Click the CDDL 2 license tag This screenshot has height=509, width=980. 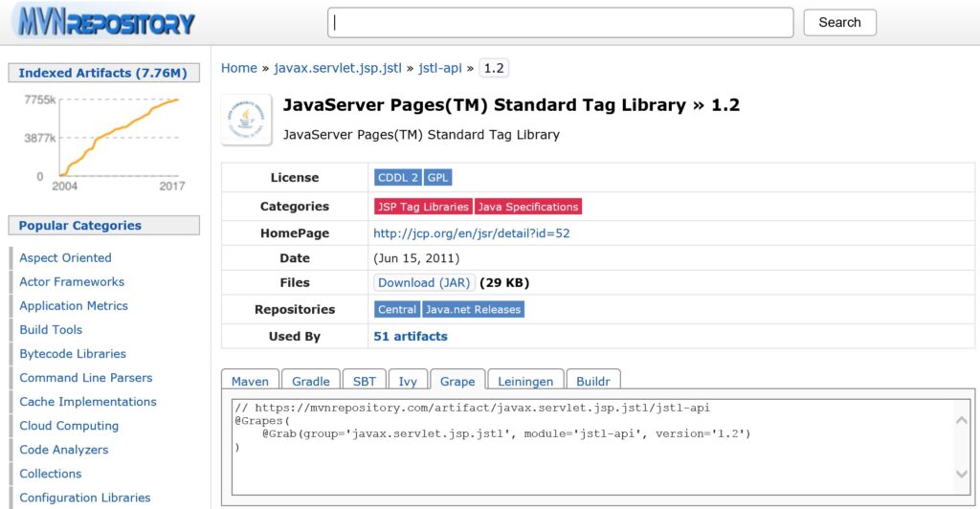coord(397,177)
